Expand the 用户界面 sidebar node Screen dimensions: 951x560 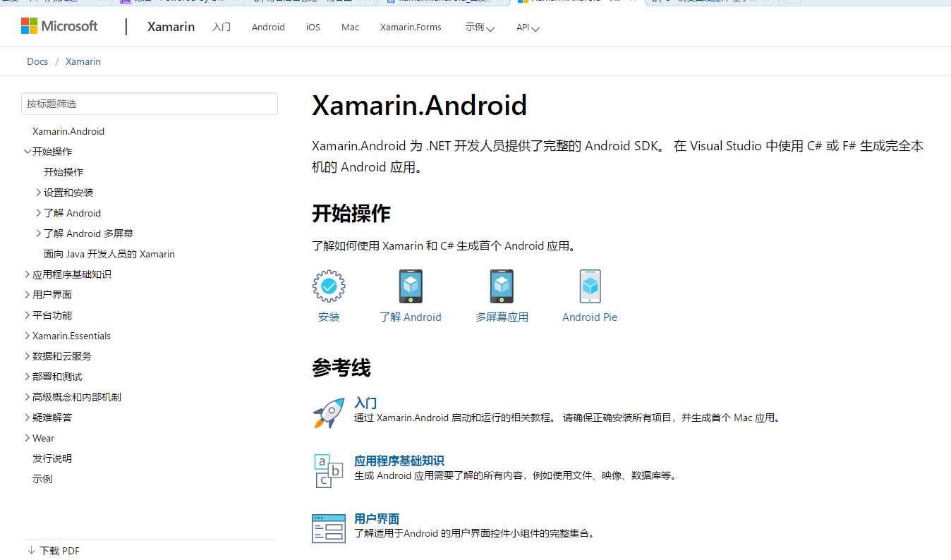pyautogui.click(x=28, y=295)
